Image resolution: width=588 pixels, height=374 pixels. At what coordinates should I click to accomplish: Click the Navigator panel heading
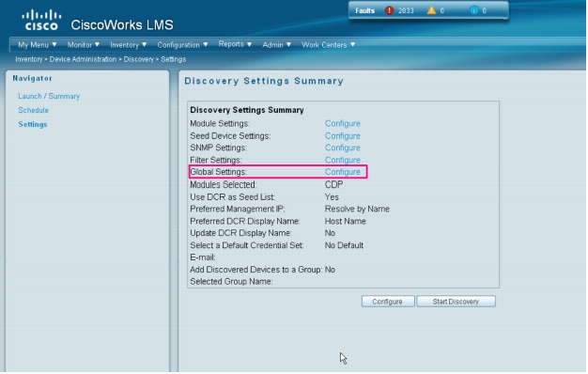[32, 78]
